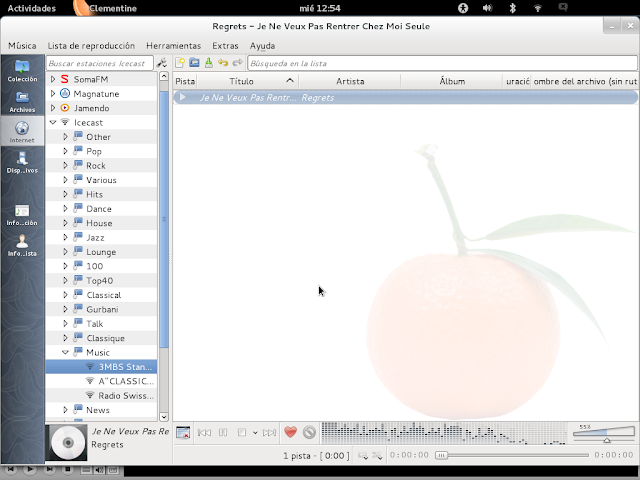Click the now-playing triangle in the track row

click(182, 97)
